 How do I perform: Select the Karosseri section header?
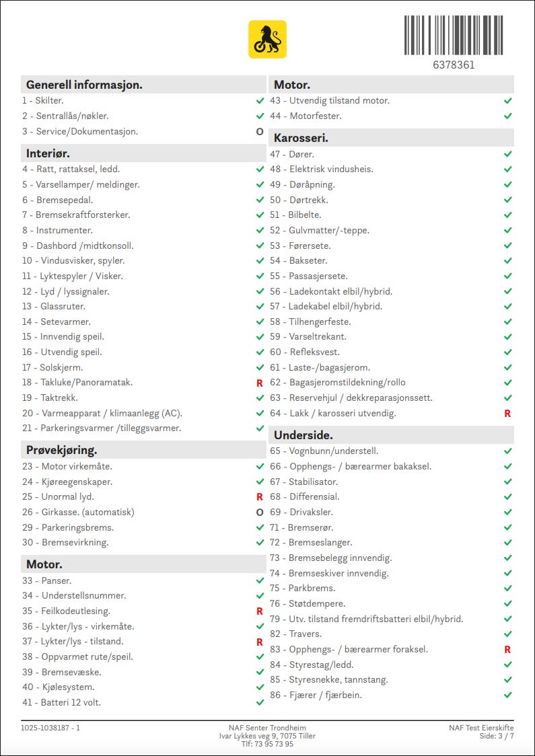click(392, 138)
